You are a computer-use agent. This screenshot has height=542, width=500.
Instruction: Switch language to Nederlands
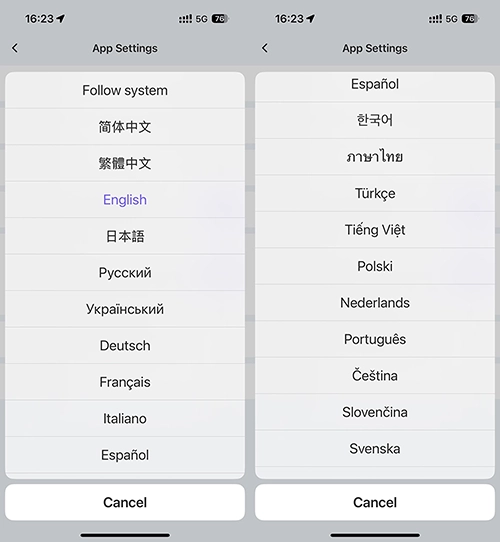(375, 303)
